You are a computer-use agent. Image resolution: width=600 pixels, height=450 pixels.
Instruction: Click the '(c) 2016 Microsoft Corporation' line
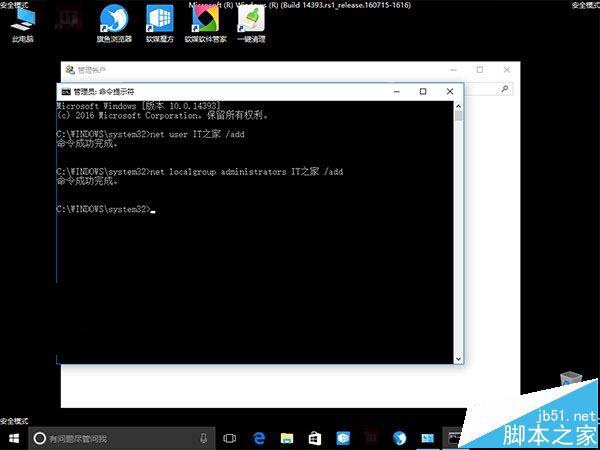click(162, 115)
